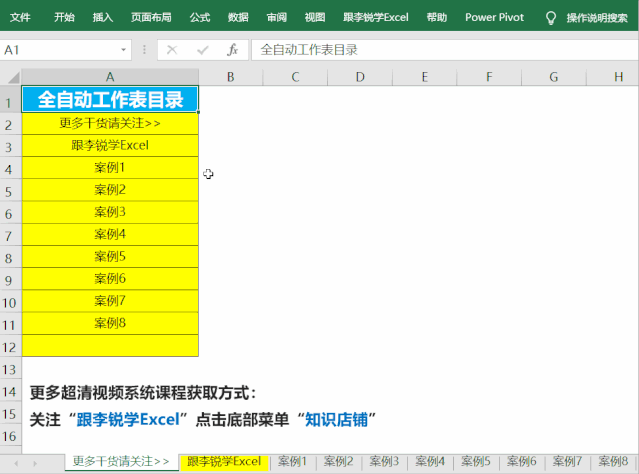Select column B header
The image size is (639, 474).
[231, 77]
